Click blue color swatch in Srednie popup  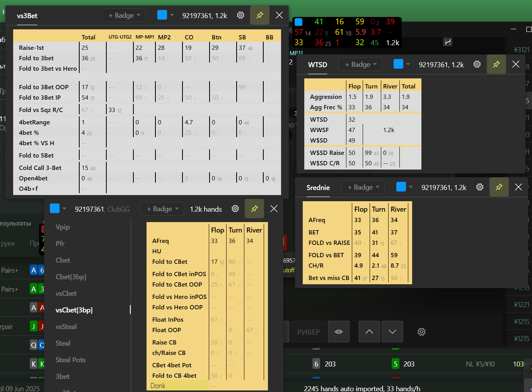[x=401, y=187]
